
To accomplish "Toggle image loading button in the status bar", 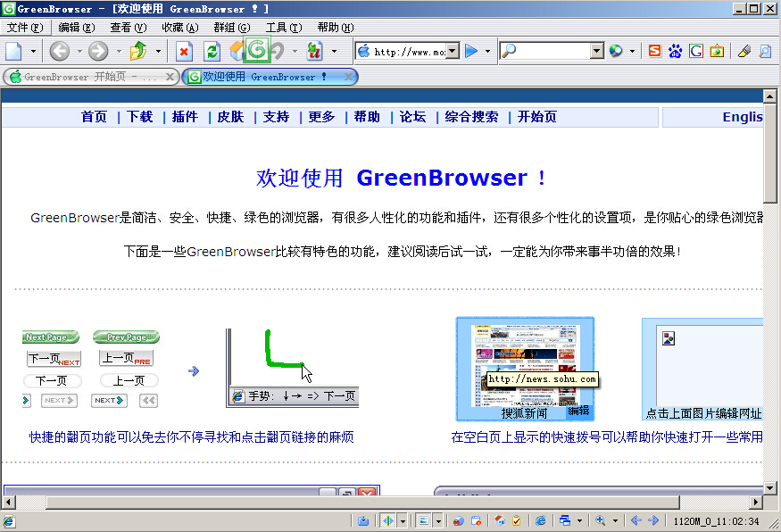I will 423,521.
